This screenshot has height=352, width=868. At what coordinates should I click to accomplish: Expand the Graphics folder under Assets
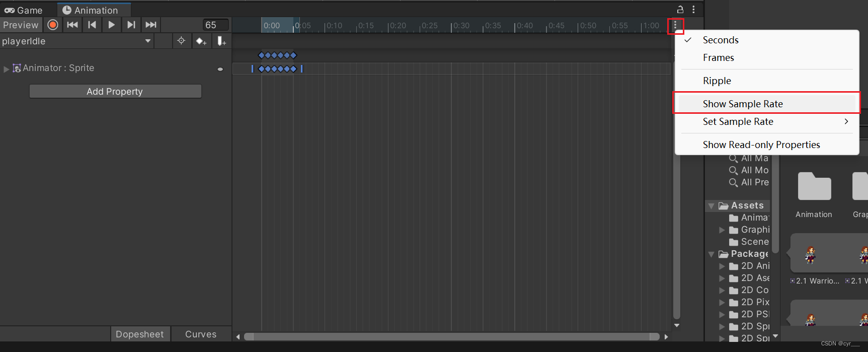(x=722, y=230)
